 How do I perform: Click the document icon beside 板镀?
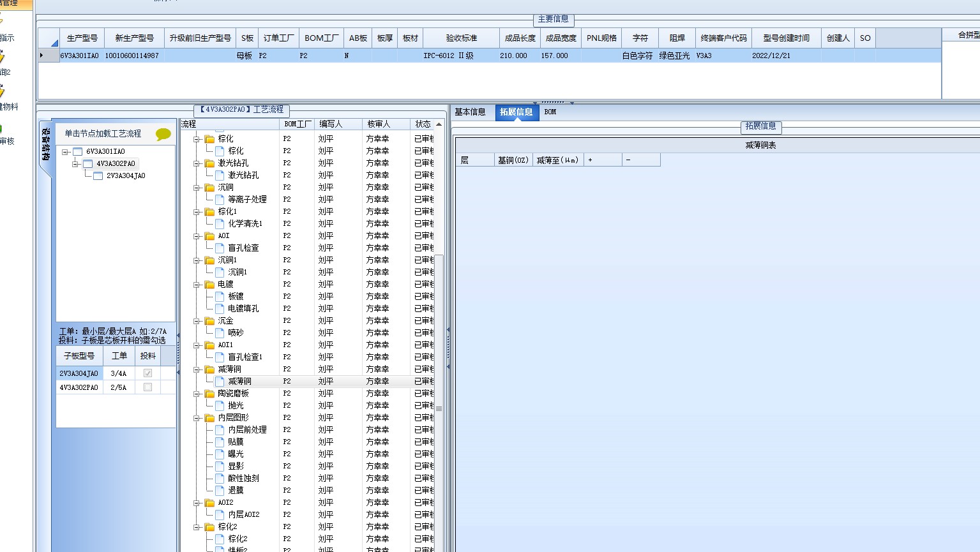pos(220,297)
